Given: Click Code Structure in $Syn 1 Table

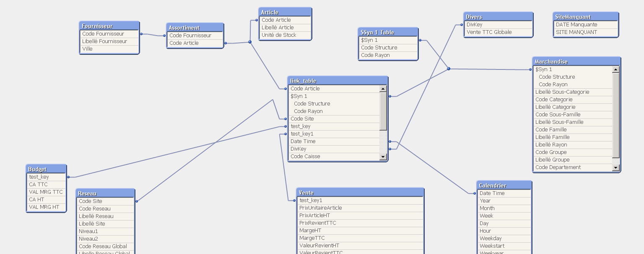Looking at the screenshot, I should 388,48.
